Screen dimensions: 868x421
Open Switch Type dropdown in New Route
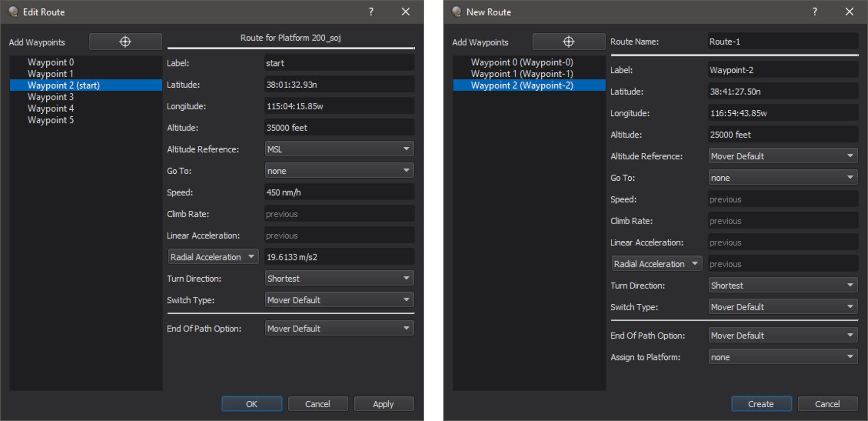tap(783, 307)
